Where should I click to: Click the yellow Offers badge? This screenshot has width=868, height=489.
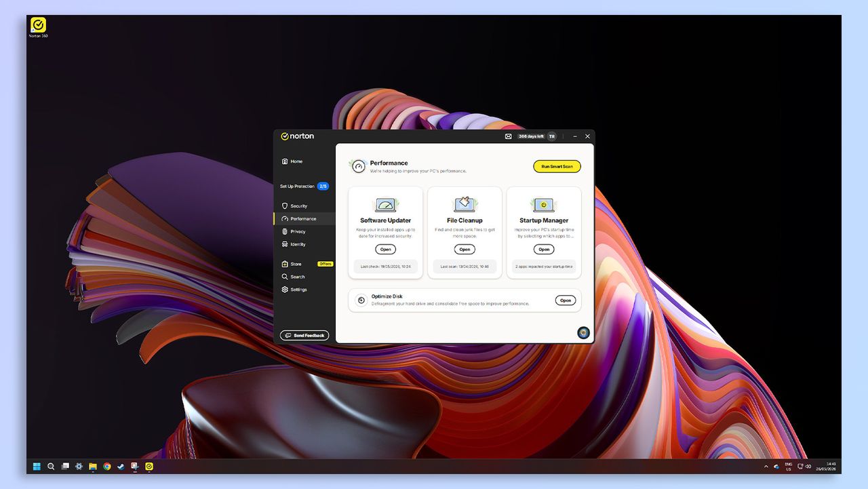point(325,264)
